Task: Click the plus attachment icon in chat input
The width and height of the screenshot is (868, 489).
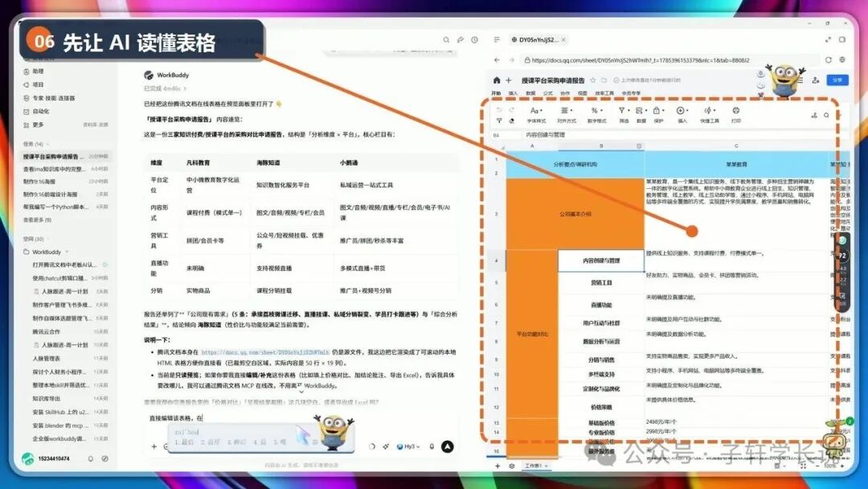Action: [x=154, y=446]
